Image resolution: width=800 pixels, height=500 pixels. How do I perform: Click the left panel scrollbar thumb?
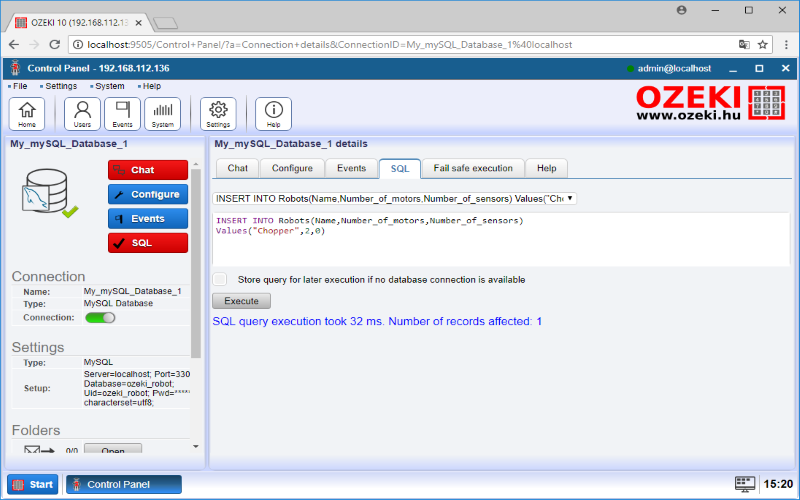[x=196, y=263]
